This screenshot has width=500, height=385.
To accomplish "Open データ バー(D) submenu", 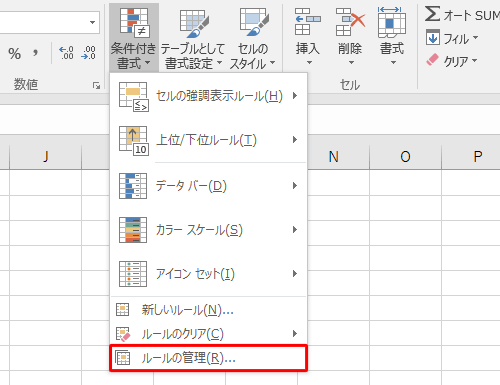I will [x=208, y=186].
